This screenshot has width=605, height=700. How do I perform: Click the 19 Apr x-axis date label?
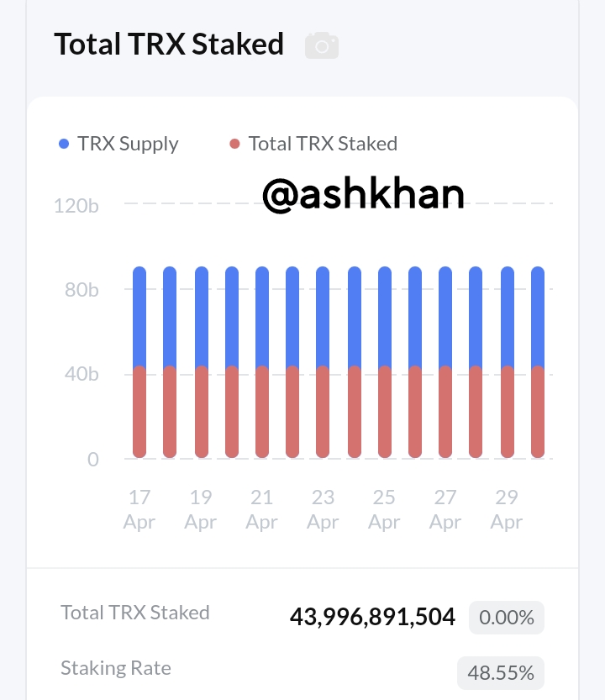[x=201, y=509]
